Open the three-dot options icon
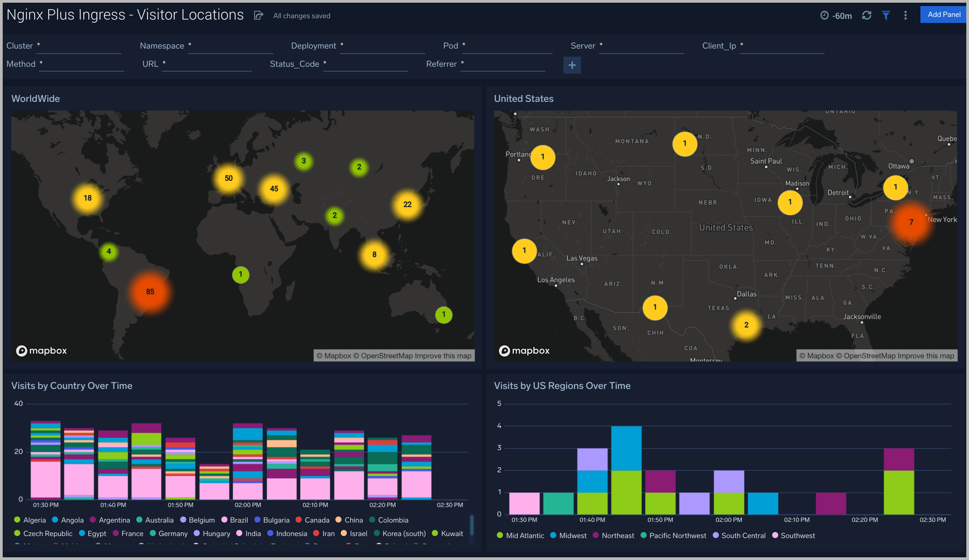This screenshot has width=969, height=560. pyautogui.click(x=906, y=16)
